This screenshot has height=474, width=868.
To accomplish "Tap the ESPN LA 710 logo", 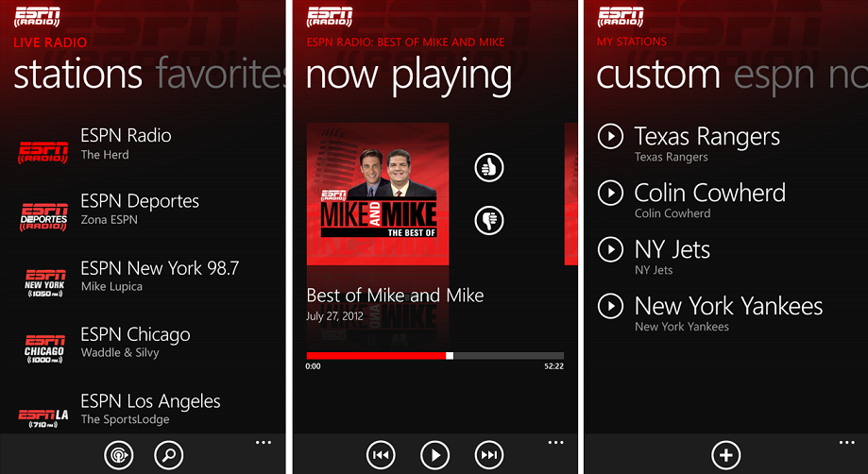I will click(43, 418).
